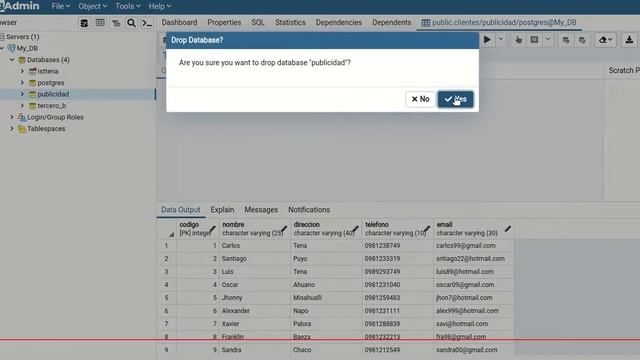Switch to the Dashboard tab

pyautogui.click(x=179, y=22)
